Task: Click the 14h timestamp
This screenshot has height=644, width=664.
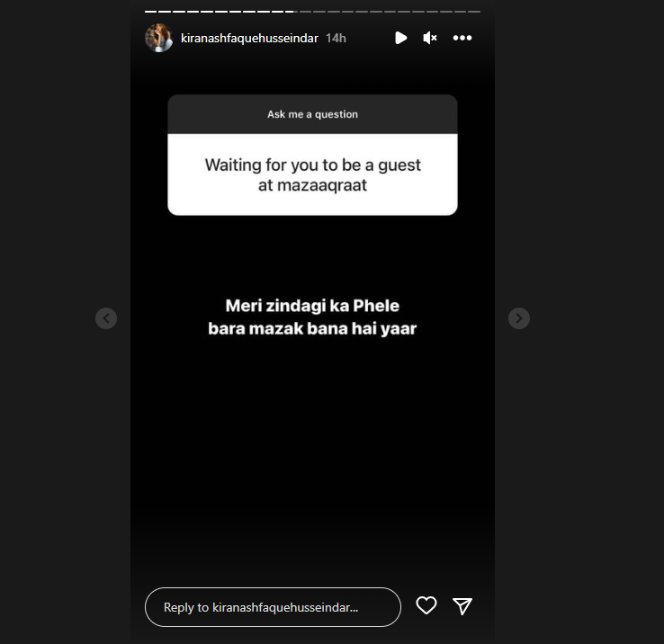Action: click(336, 38)
